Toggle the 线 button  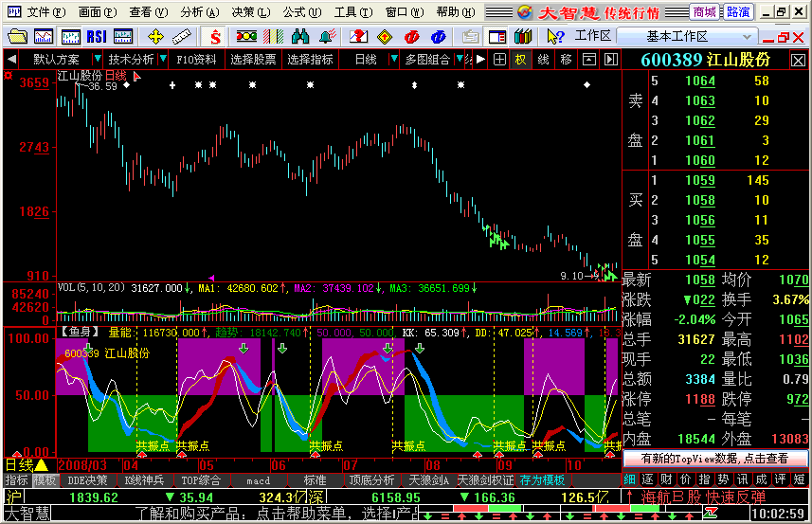point(543,60)
